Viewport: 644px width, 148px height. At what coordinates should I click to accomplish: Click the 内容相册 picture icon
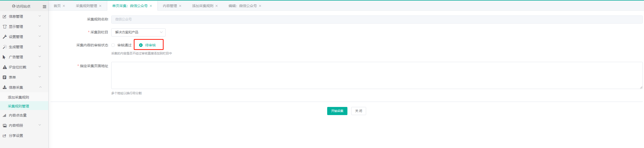[x=5, y=125]
